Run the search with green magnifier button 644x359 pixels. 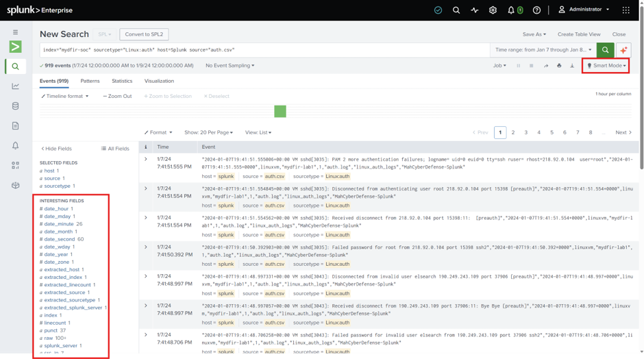point(605,50)
